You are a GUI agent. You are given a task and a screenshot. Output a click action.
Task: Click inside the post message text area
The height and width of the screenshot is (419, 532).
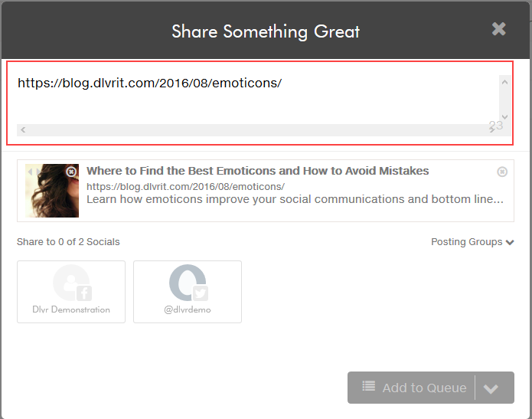[258, 99]
